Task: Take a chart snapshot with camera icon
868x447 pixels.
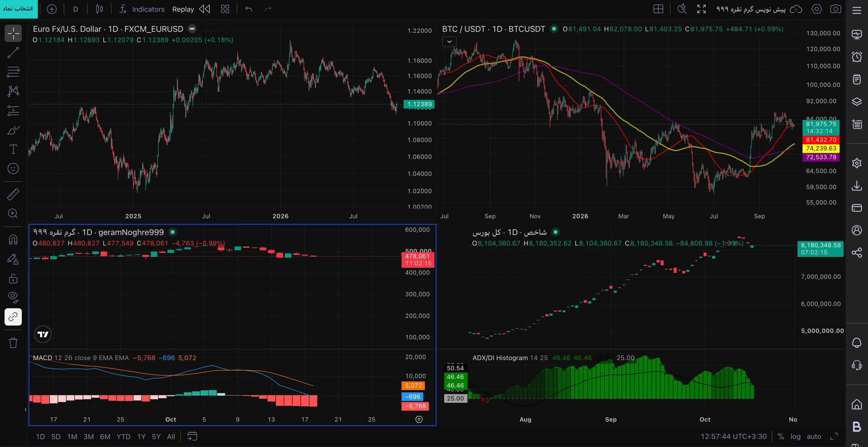Action: pos(836,9)
